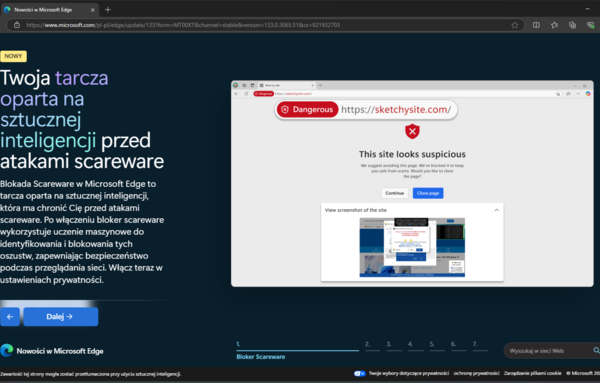The image size is (600, 383).
Task: Open Zarządzanie plikami cookie link
Action: coord(533,373)
